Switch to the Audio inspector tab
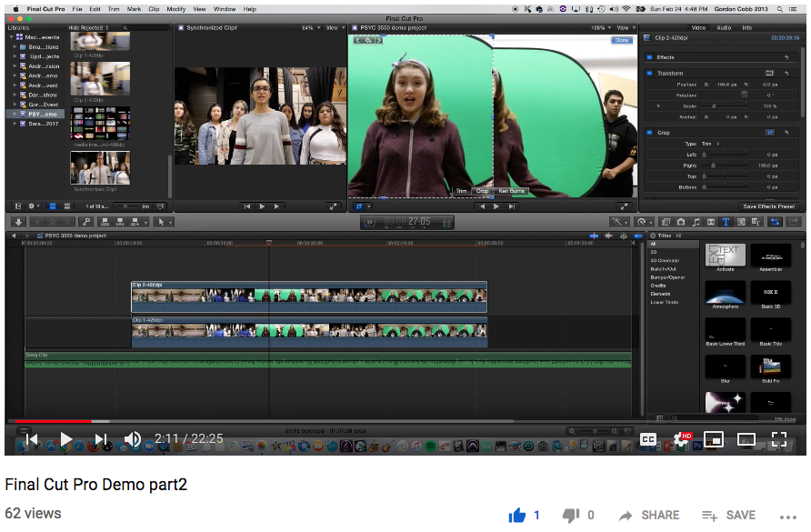This screenshot has height=532, width=811. [x=724, y=28]
